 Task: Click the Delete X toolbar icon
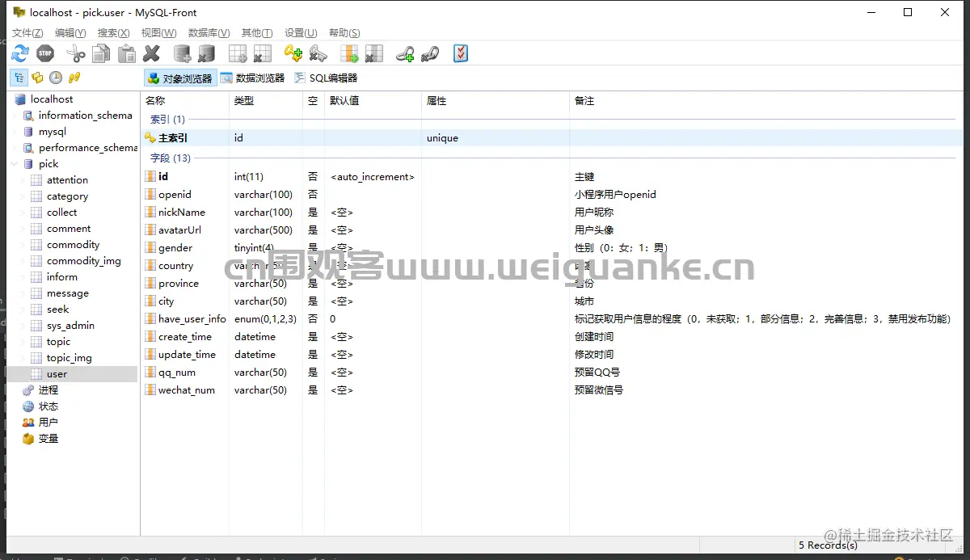click(151, 54)
